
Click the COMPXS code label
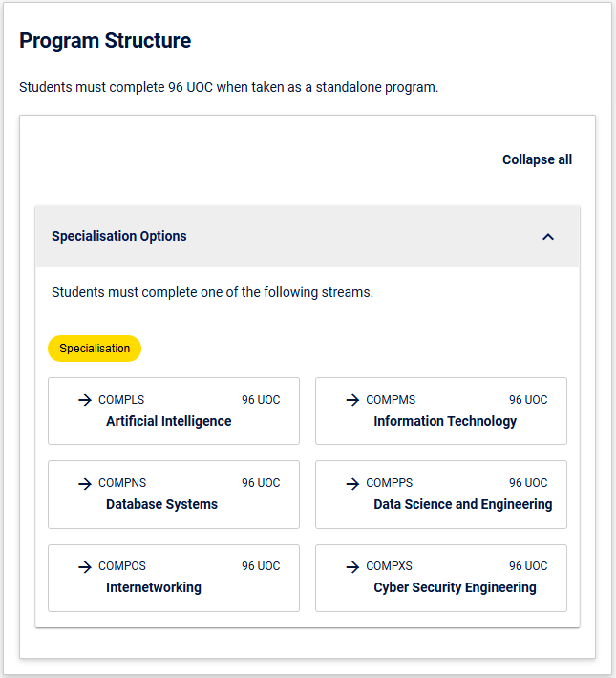389,566
